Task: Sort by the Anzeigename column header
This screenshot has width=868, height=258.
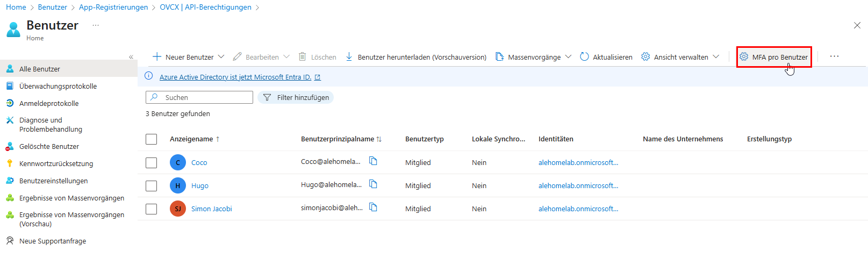Action: (191, 139)
